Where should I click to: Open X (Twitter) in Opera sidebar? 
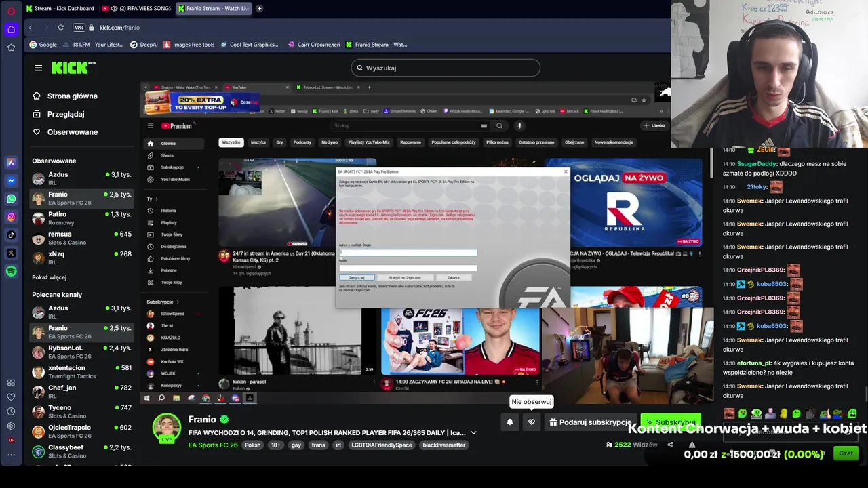click(11, 253)
